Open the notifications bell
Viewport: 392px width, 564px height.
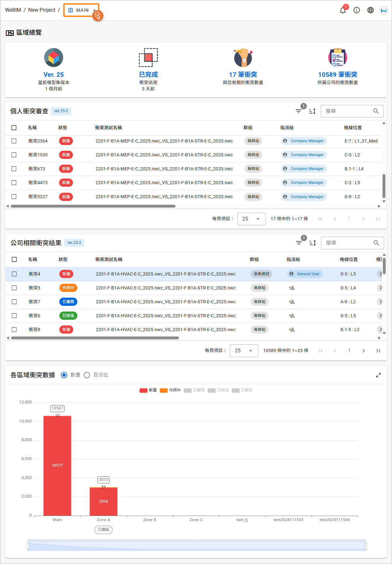(x=343, y=10)
